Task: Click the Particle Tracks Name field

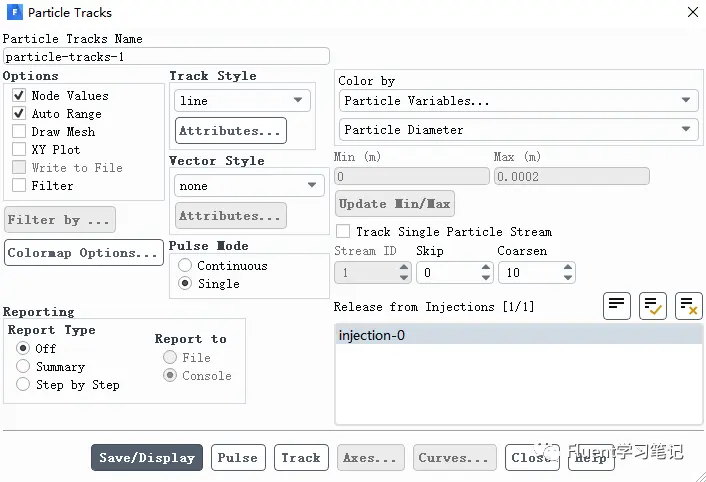Action: click(x=166, y=57)
